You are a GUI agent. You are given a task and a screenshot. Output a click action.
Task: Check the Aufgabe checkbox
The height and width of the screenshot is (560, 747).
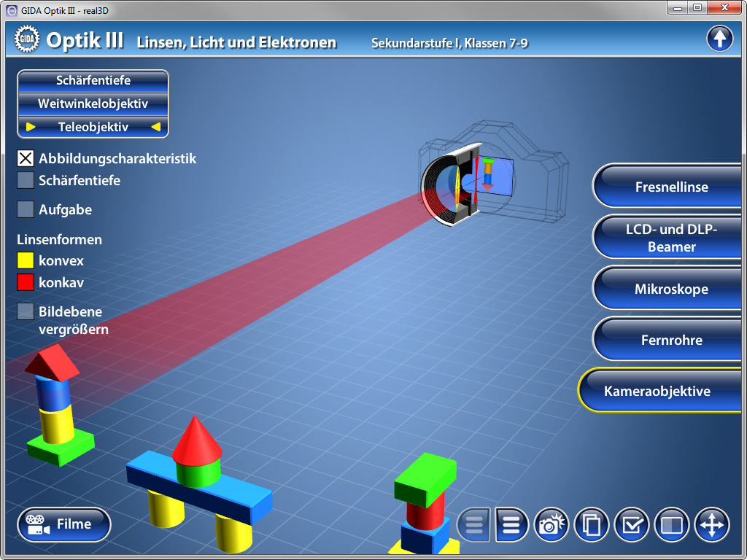(26, 209)
